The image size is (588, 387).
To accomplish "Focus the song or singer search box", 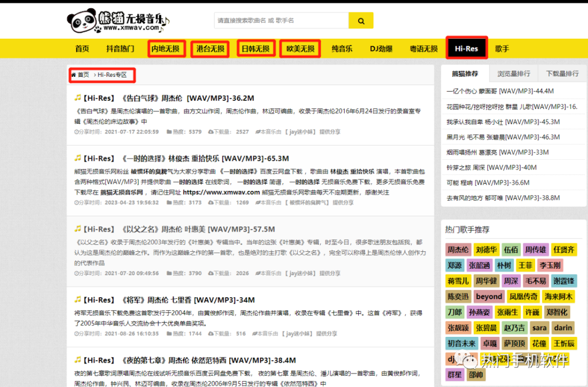I will pos(281,21).
